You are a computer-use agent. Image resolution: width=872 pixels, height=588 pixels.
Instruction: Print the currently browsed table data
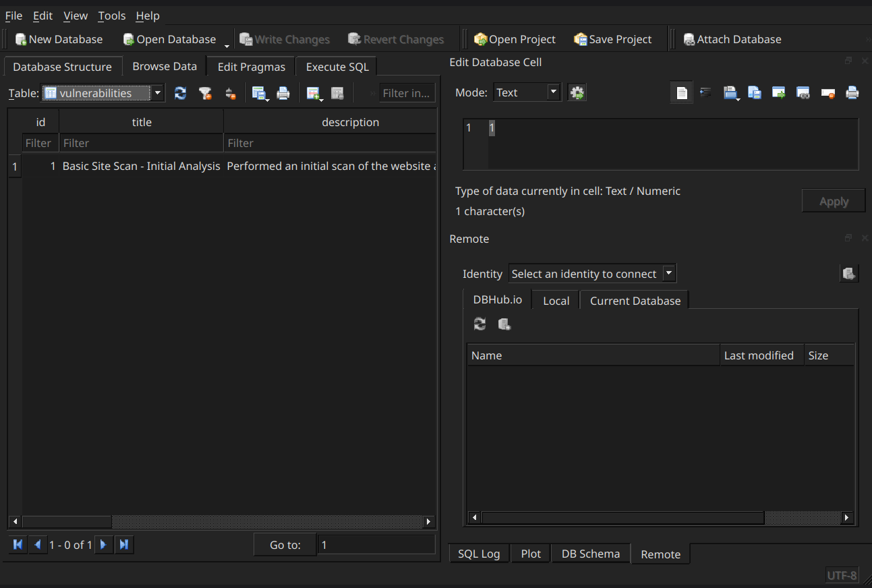(283, 93)
